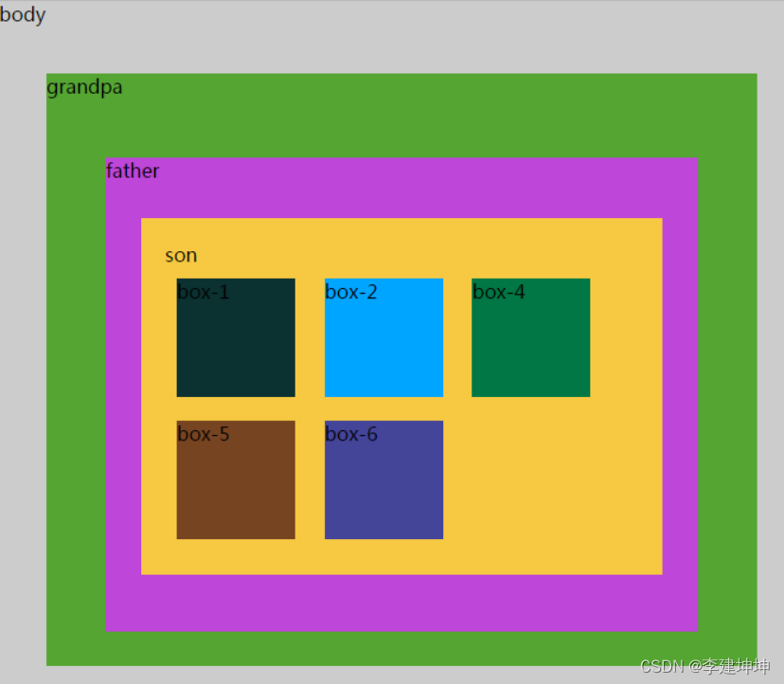Click the 'grandpa' text label

click(84, 87)
